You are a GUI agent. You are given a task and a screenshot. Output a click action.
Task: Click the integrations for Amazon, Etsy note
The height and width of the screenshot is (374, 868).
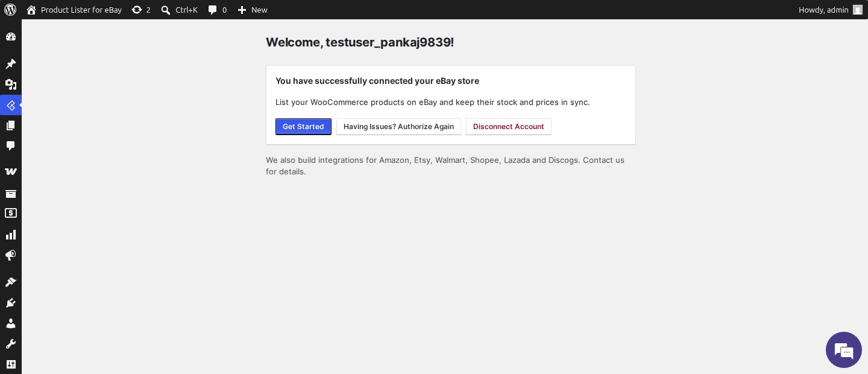coord(445,166)
